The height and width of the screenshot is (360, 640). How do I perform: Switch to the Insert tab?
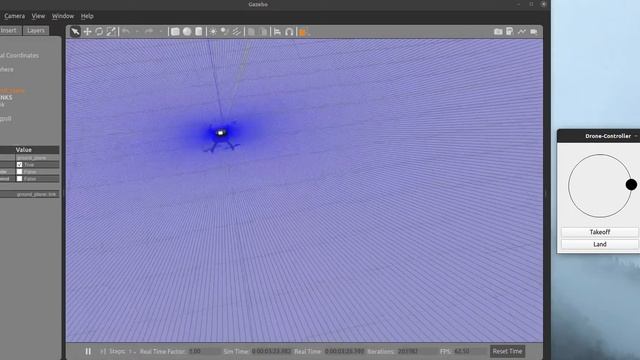click(x=9, y=31)
